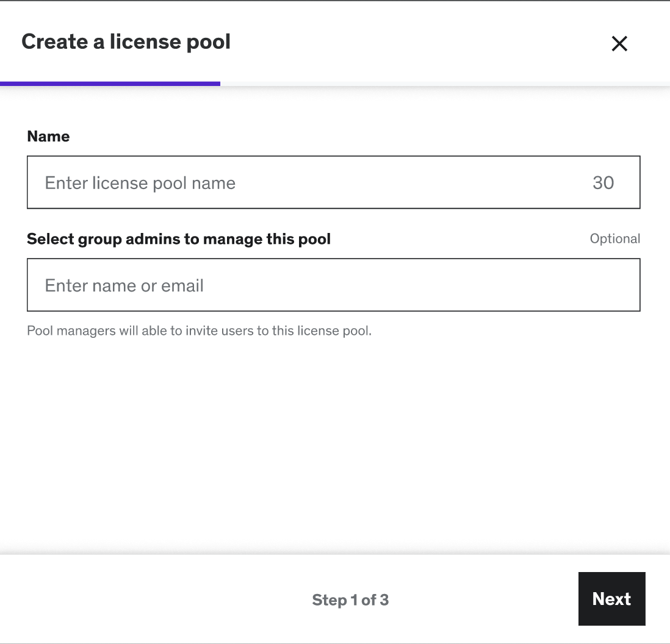
Task: Click the unfilled gray portion of progress bar
Action: coord(444,84)
